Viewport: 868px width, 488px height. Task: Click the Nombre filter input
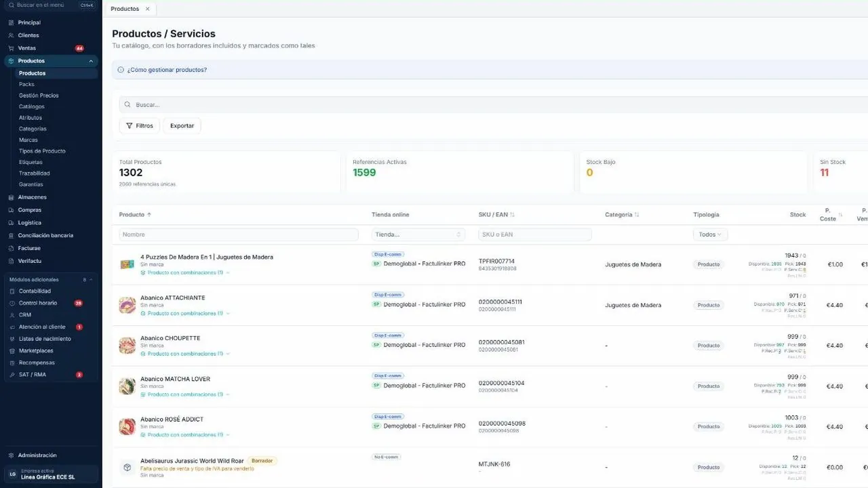239,235
